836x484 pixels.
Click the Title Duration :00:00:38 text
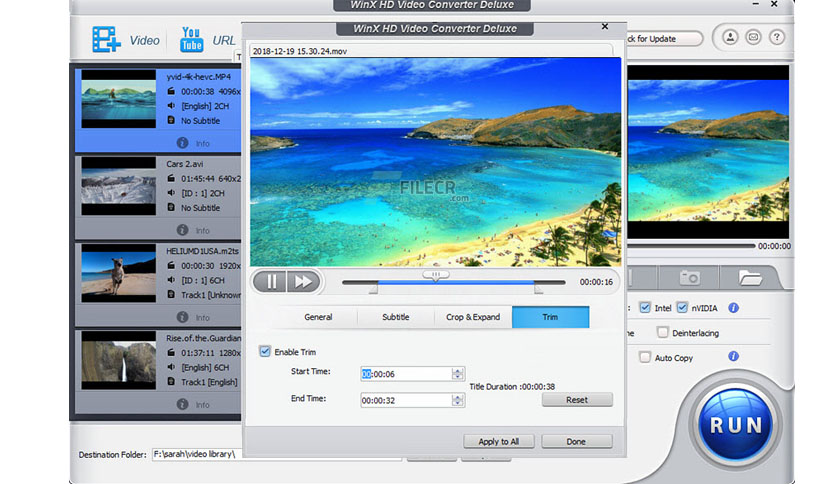(512, 386)
